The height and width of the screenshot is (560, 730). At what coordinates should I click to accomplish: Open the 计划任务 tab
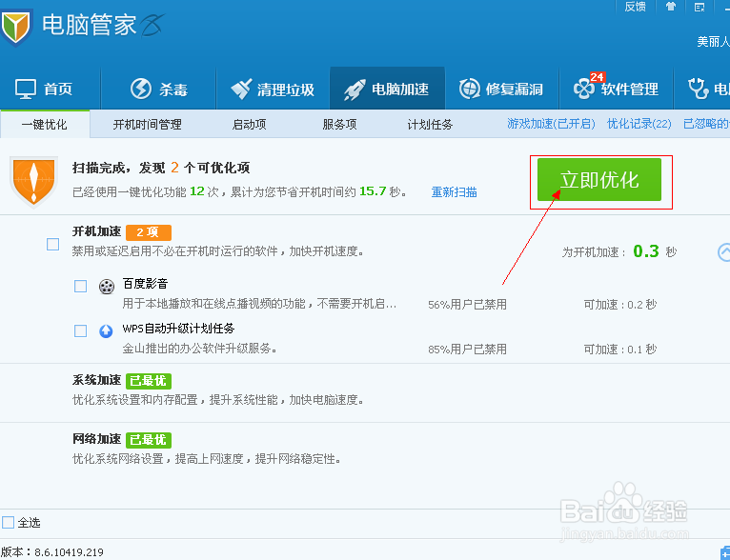430,124
